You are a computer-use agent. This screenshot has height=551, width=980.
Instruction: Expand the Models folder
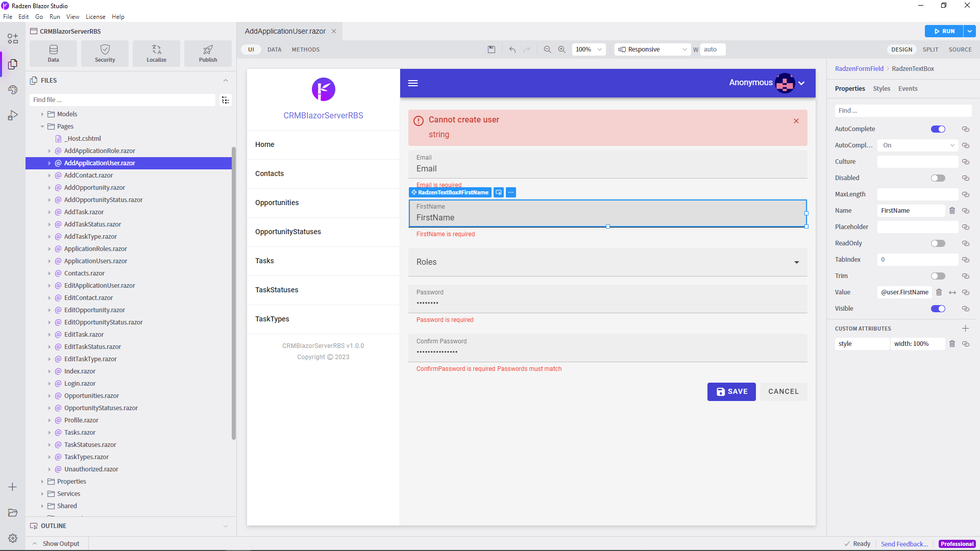click(x=42, y=114)
